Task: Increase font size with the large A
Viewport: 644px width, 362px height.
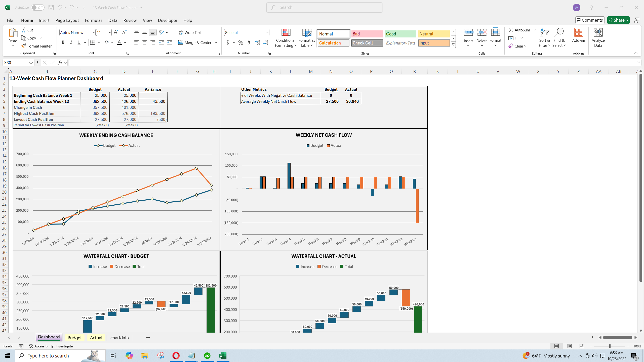Action: click(116, 32)
